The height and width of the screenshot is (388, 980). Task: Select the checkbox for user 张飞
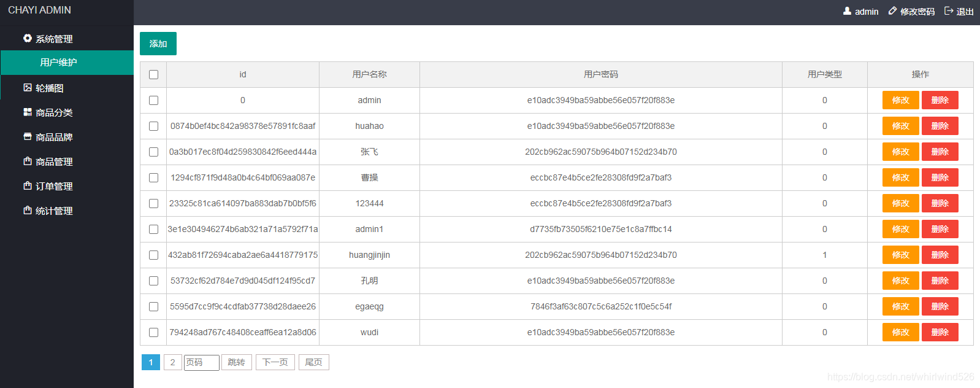point(153,152)
